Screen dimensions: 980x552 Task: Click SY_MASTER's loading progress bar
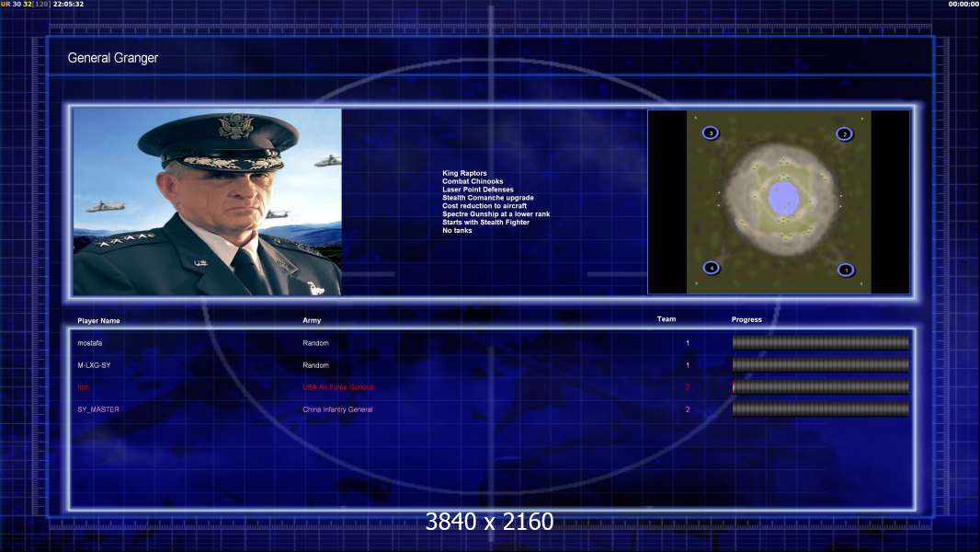click(821, 409)
